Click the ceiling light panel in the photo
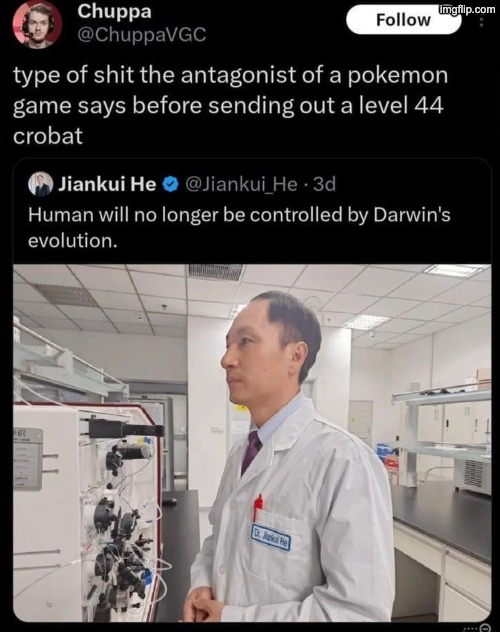 click(x=454, y=270)
